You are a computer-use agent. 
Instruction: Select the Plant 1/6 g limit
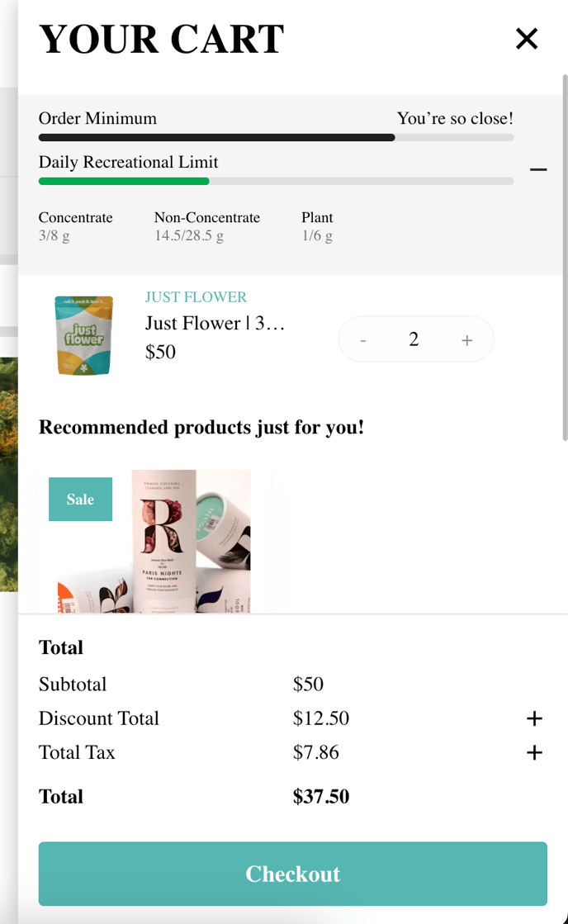pyautogui.click(x=317, y=226)
